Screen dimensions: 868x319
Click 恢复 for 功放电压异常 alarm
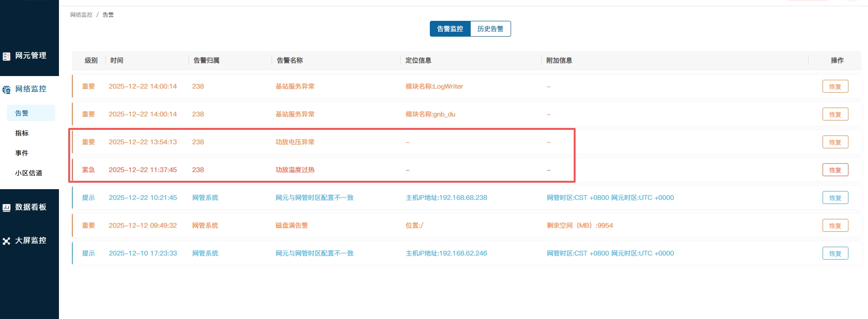[835, 142]
